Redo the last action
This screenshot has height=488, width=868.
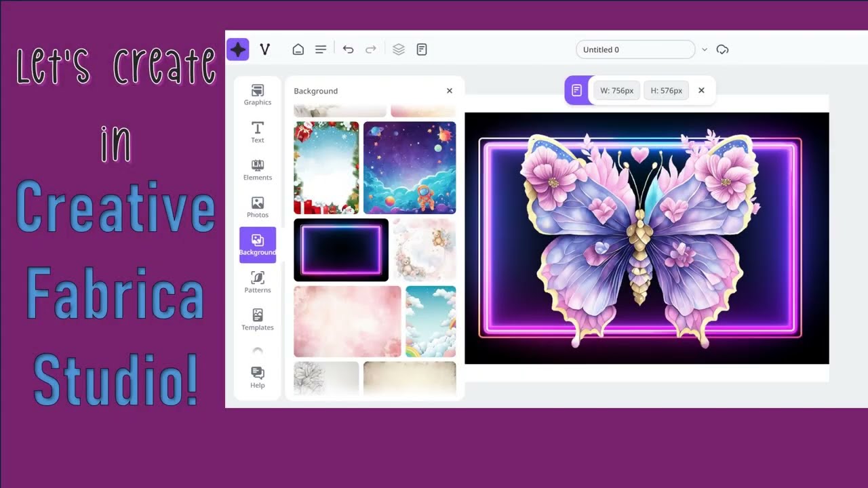pyautogui.click(x=371, y=49)
